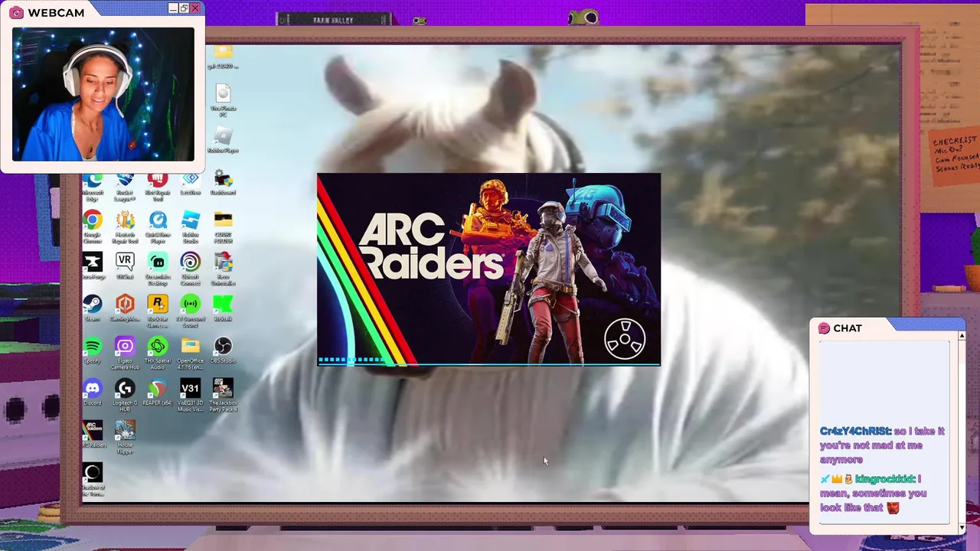Open the Dashboard desktop shortcut
This screenshot has height=551, width=980.
(x=223, y=183)
